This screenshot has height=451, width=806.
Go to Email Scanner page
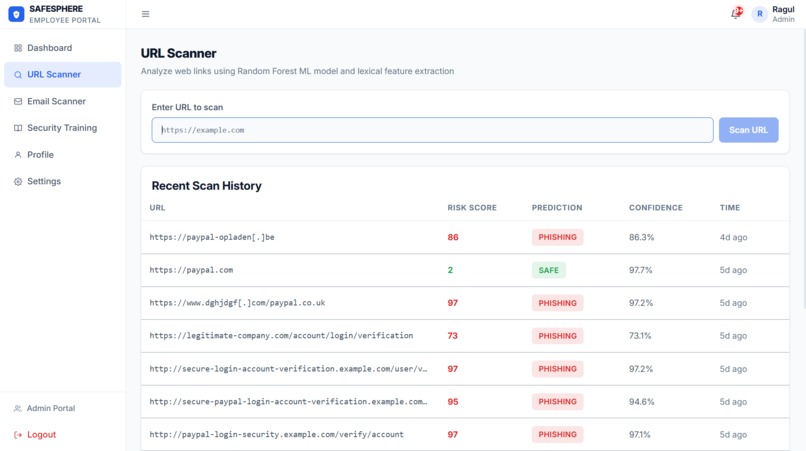(x=63, y=101)
